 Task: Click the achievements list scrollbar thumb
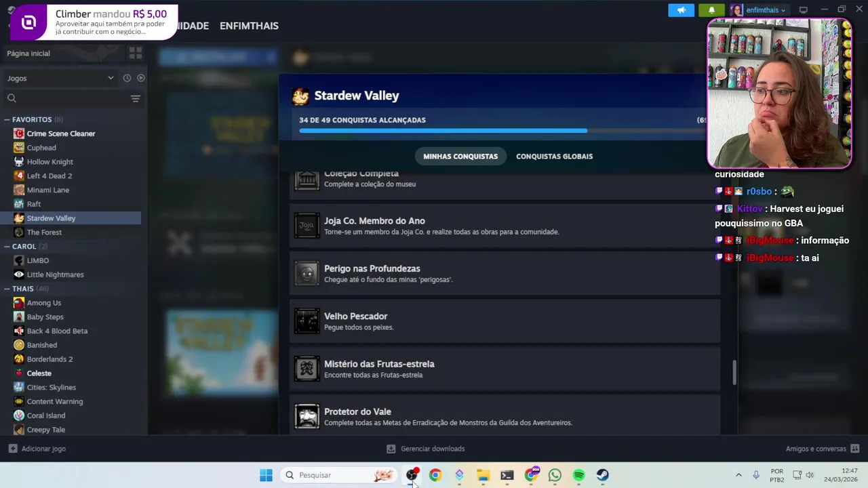click(x=734, y=373)
